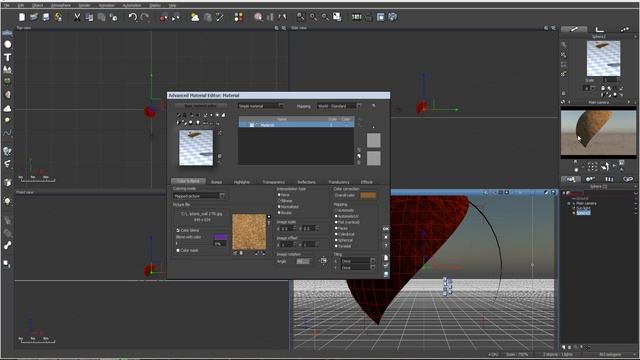Click the OK icon in material editor
The height and width of the screenshot is (360, 640).
pyautogui.click(x=386, y=229)
